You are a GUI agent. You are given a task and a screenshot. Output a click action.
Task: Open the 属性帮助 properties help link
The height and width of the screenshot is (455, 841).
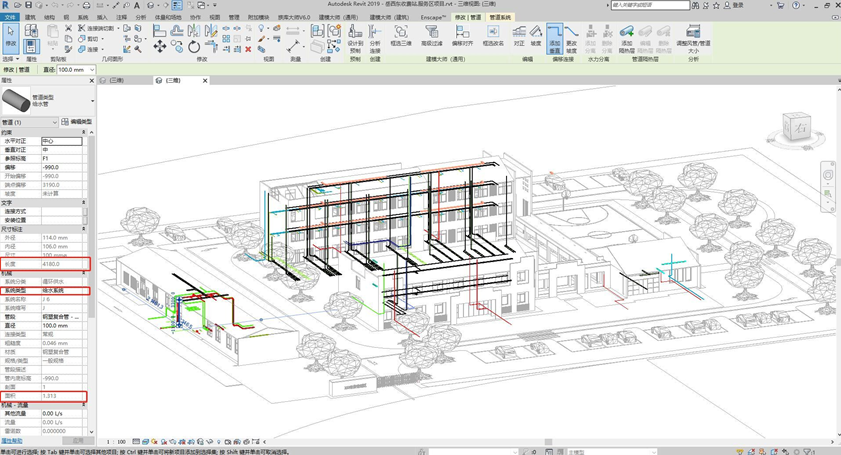[12, 440]
